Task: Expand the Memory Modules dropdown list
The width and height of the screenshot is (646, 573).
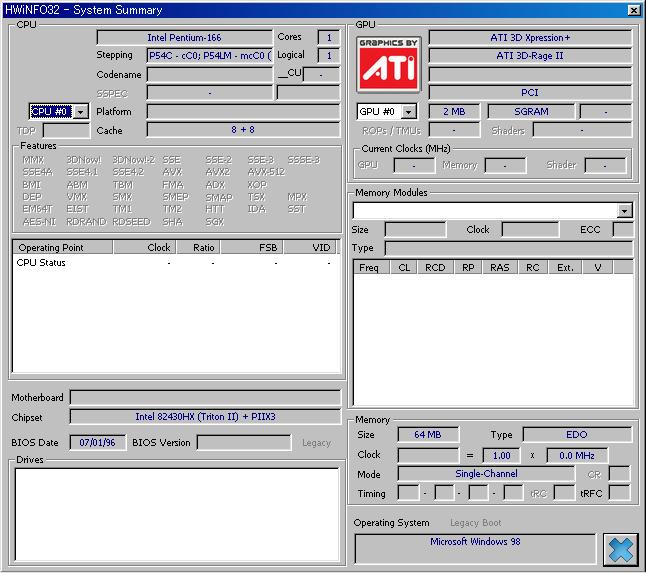Action: [625, 210]
